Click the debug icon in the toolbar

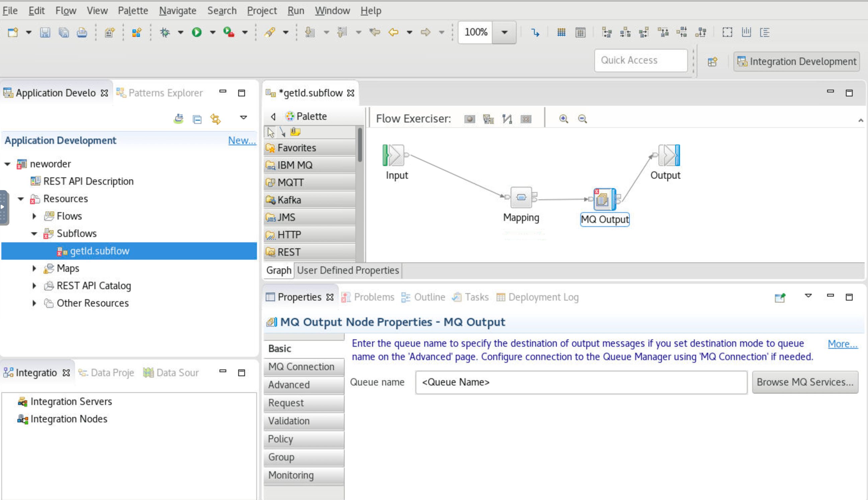165,32
